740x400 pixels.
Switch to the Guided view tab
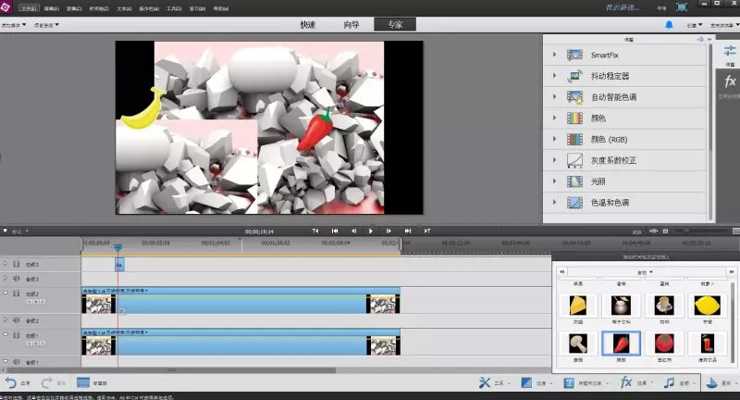point(351,25)
